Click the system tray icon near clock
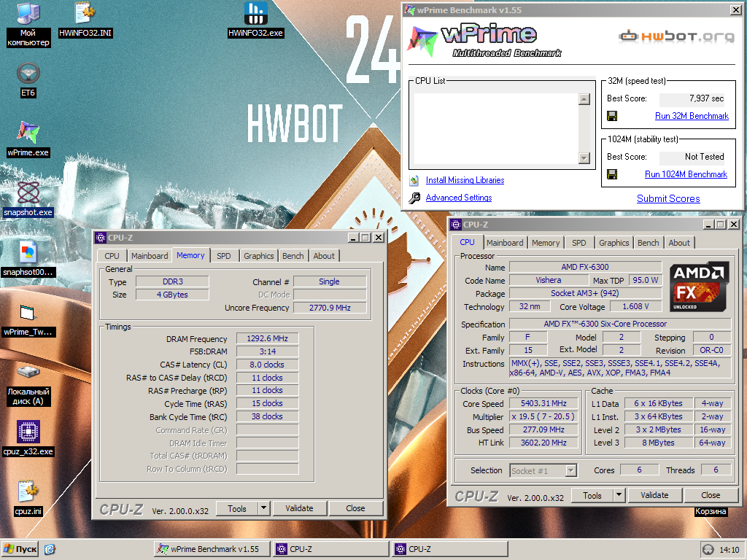The image size is (747, 560). click(x=708, y=550)
